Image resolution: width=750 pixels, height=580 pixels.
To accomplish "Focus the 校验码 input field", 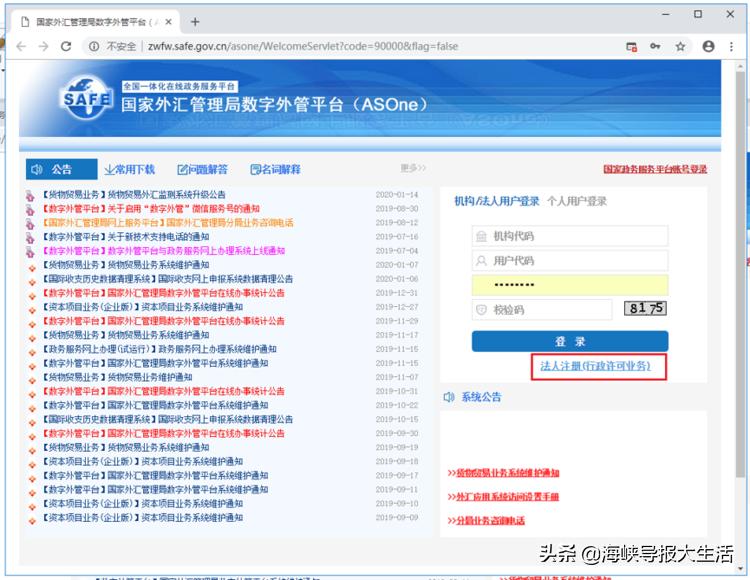I will click(541, 310).
